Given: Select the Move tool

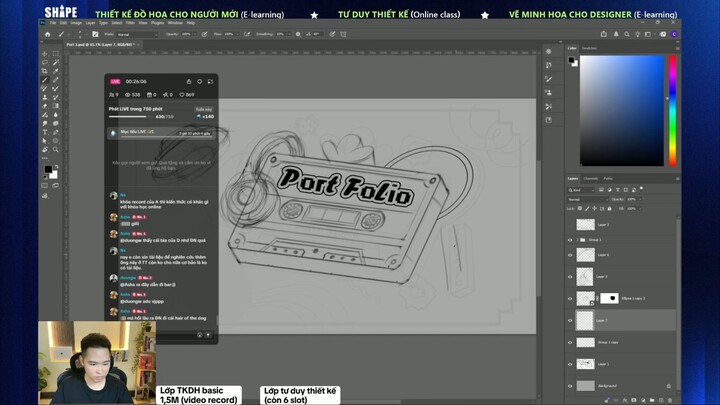Looking at the screenshot, I should [45, 54].
